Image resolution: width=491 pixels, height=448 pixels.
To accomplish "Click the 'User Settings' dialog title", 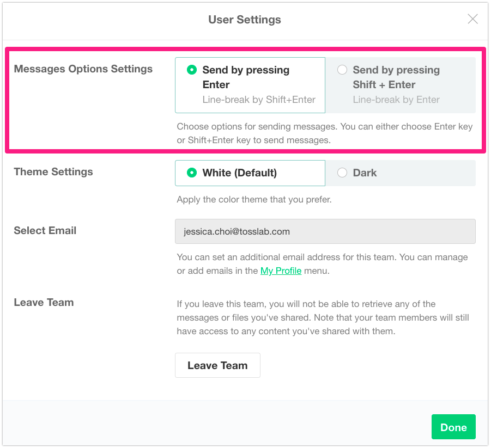I will (245, 20).
